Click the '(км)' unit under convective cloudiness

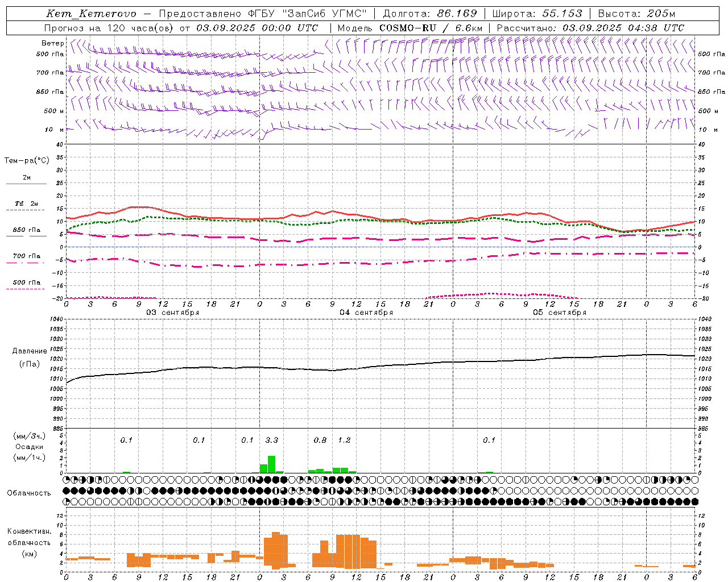pyautogui.click(x=30, y=554)
